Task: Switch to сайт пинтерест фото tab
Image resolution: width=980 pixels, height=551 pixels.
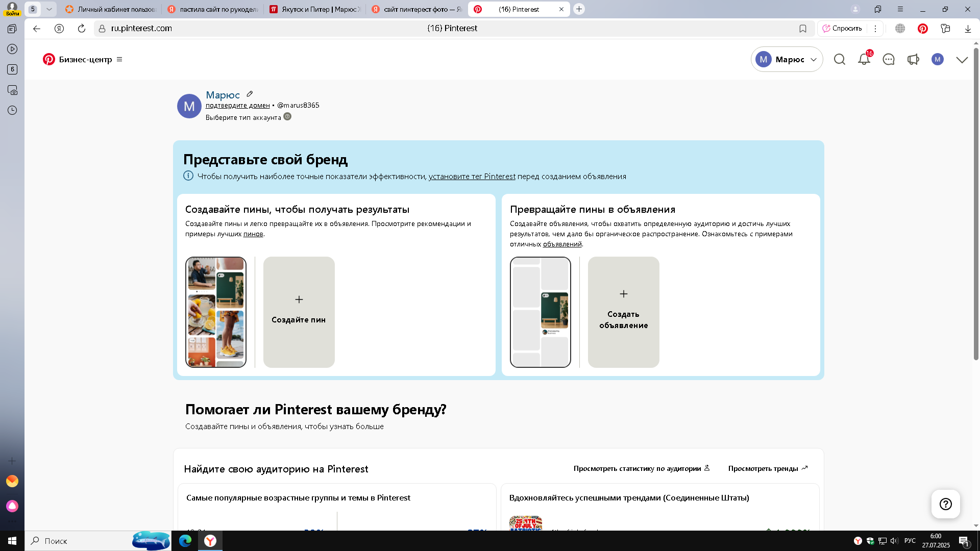Action: 418,9
